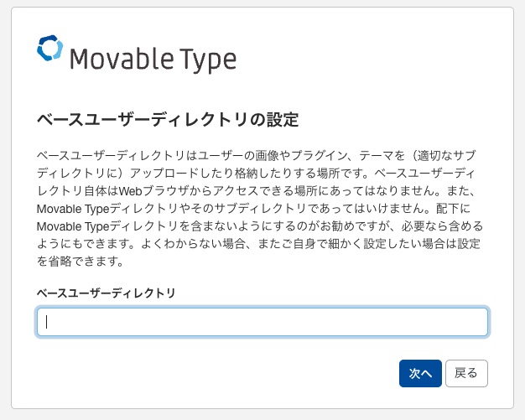Click the bold ベースユーザーディレクトリ field label

click(x=107, y=293)
